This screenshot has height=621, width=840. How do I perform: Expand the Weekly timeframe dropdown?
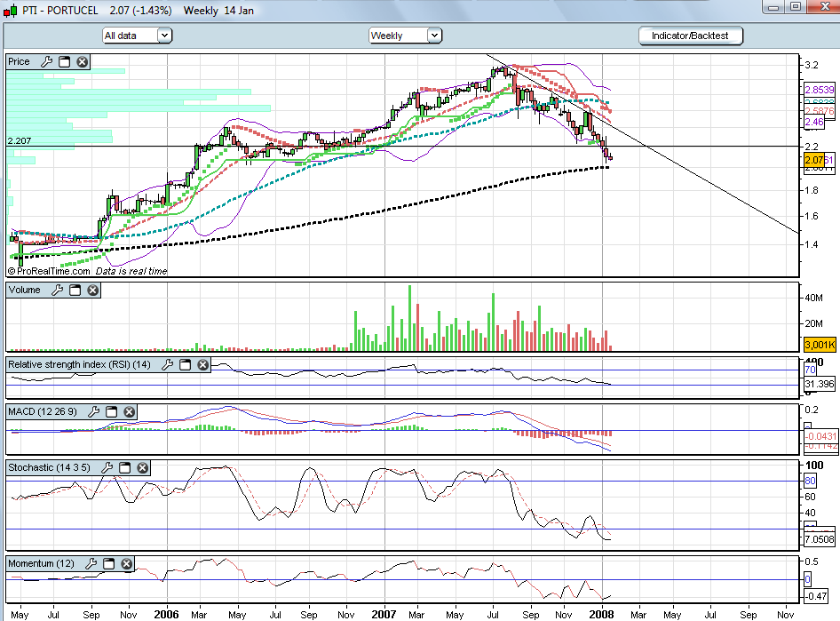click(x=434, y=36)
